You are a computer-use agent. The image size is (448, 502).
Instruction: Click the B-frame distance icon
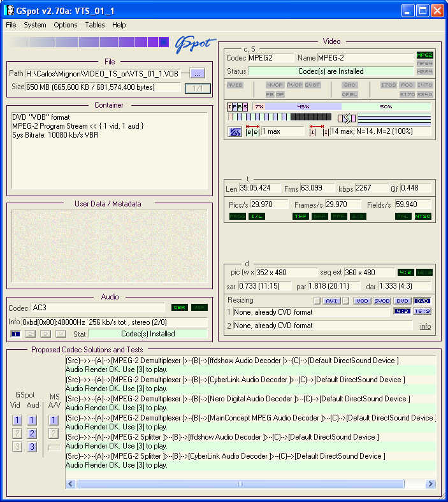click(252, 131)
